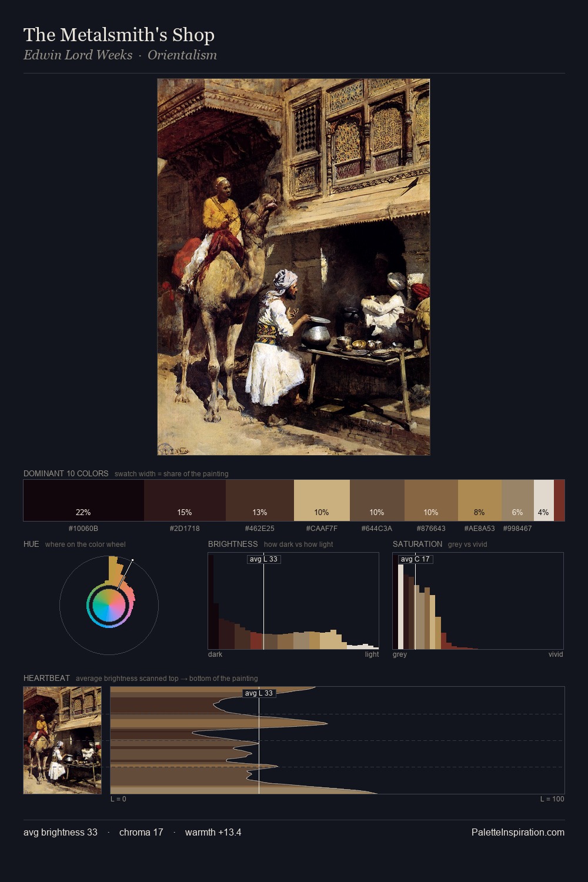
Task: Click the '#462E25' hex code label
Action: point(260,529)
